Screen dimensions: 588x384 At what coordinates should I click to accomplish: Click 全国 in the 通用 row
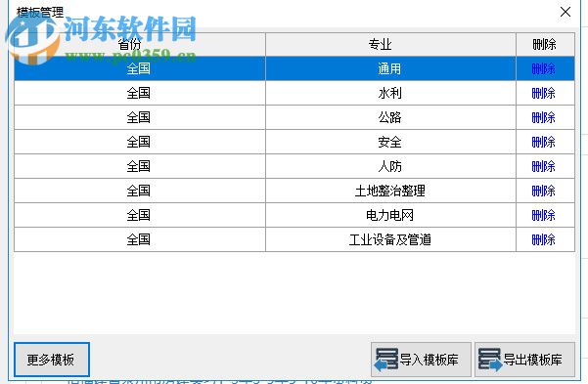[x=138, y=69]
